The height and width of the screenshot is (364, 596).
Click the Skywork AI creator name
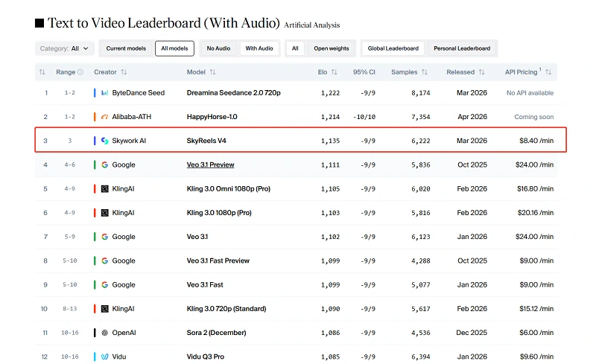[129, 141]
